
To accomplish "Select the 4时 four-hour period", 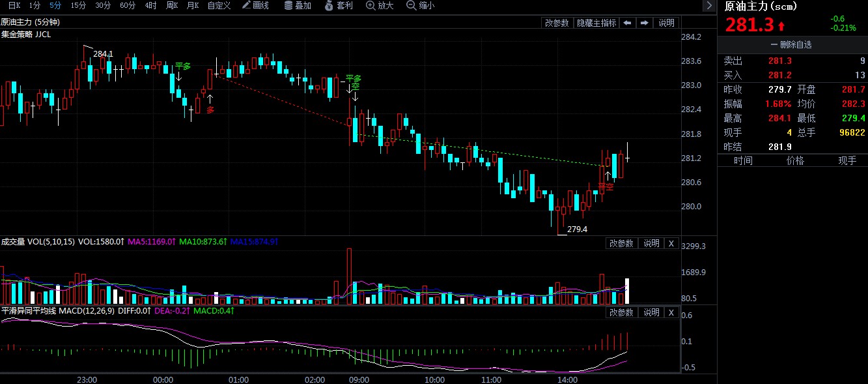I will pyautogui.click(x=151, y=5).
